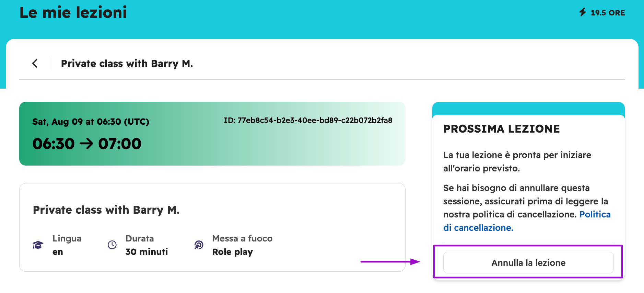Click the 30 minuti duration value

click(x=147, y=252)
